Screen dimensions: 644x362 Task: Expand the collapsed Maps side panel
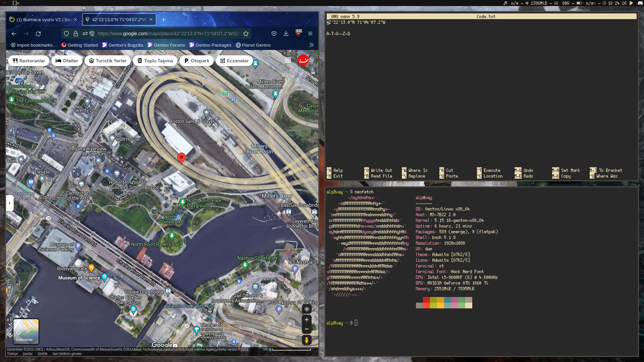pyautogui.click(x=10, y=203)
